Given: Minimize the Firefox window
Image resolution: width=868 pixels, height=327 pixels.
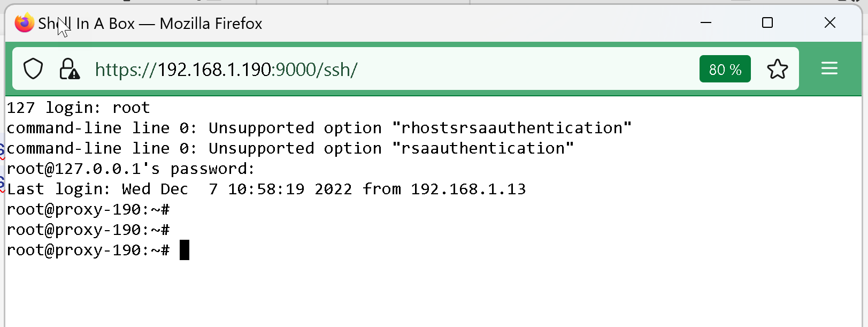Looking at the screenshot, I should 706,22.
